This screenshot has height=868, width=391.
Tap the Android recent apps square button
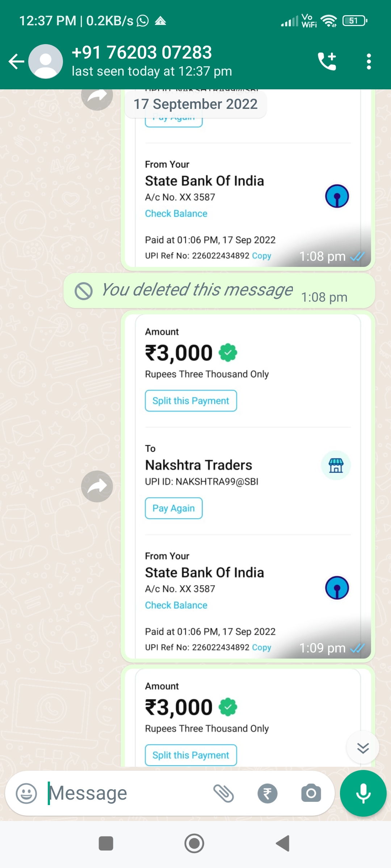[x=106, y=843]
